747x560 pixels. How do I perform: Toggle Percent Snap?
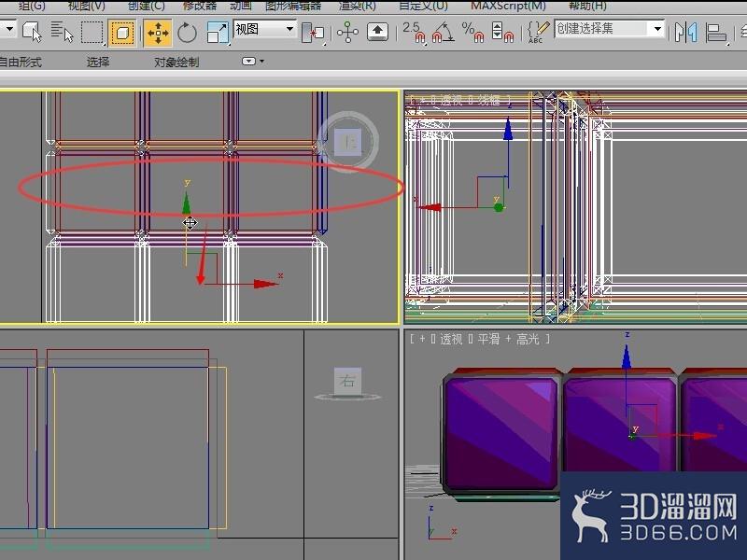pos(472,33)
